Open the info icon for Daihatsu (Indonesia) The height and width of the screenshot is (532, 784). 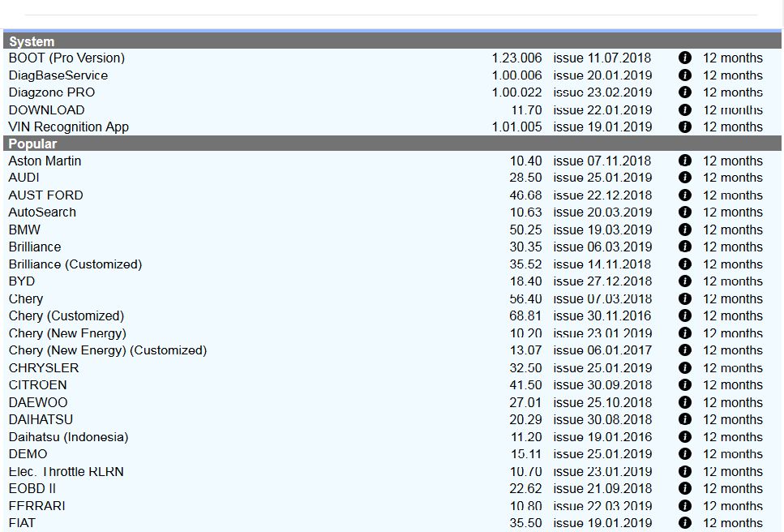pyautogui.click(x=685, y=436)
